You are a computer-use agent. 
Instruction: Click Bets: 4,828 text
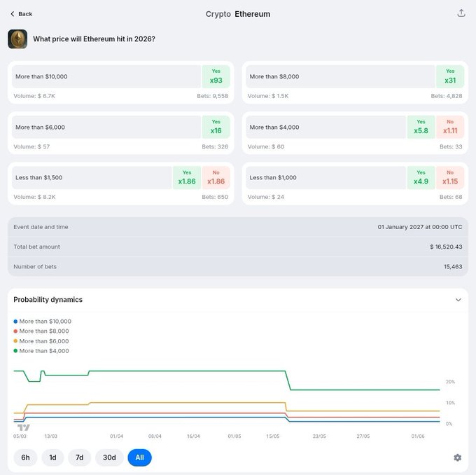click(447, 96)
